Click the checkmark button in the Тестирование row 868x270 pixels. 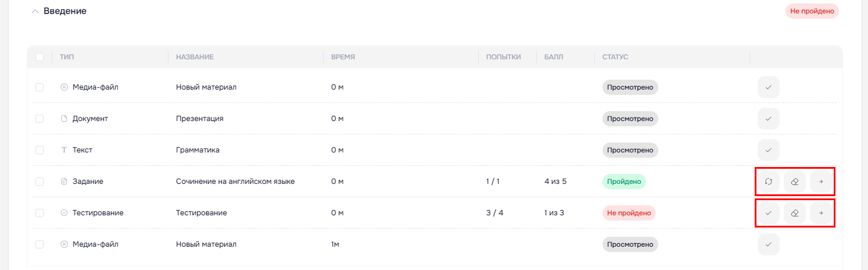pyautogui.click(x=768, y=213)
